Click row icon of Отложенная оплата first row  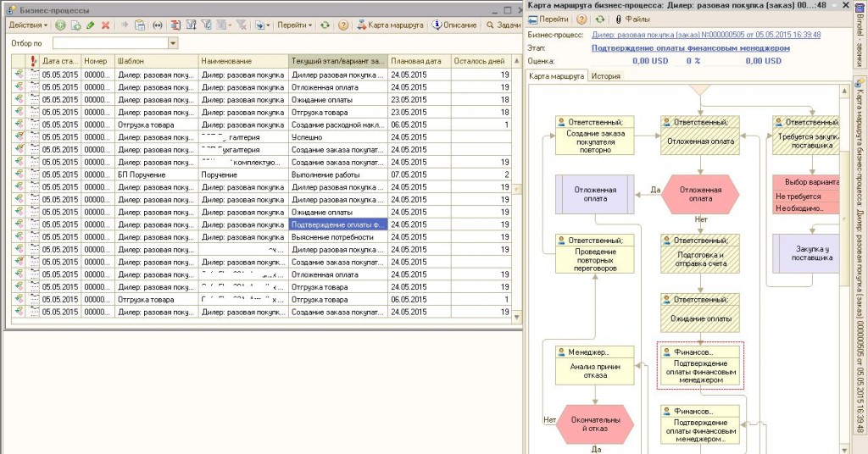pyautogui.click(x=19, y=86)
